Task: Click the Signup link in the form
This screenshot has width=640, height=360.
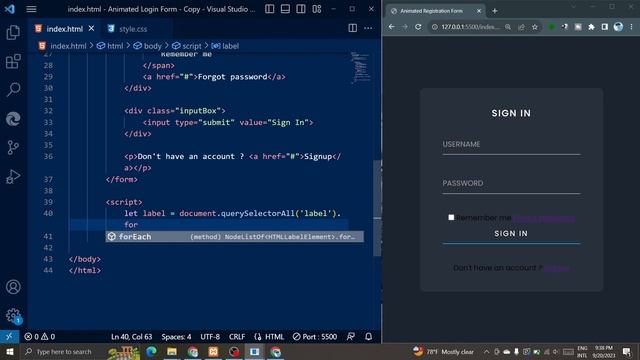Action: [x=556, y=268]
